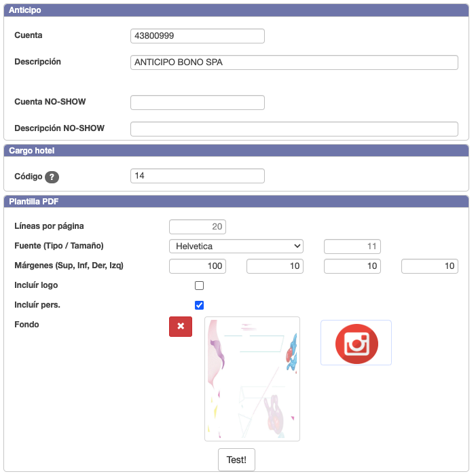Click the Fuente (Tipo / Tamaño) label
476x474 pixels.
point(59,246)
